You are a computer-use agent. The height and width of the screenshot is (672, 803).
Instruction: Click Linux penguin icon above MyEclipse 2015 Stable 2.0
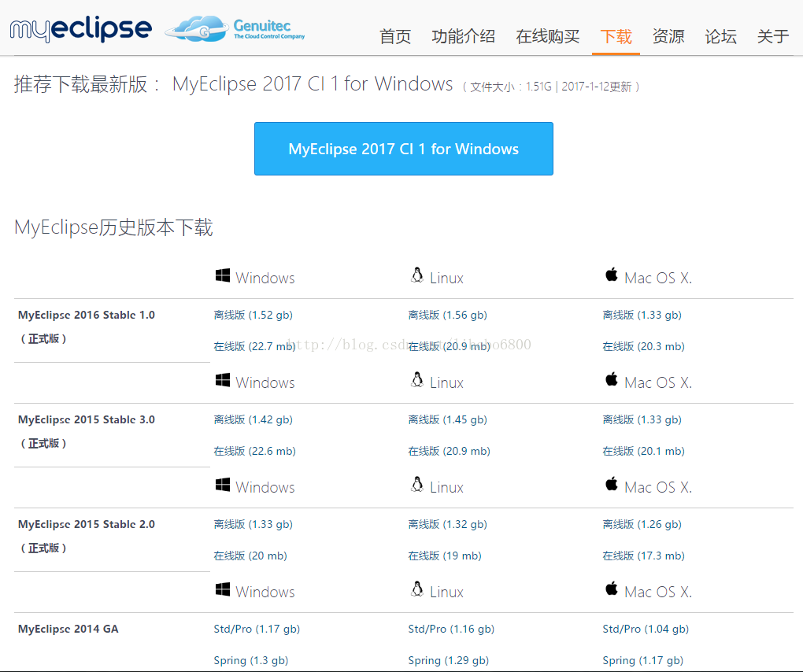pos(417,485)
